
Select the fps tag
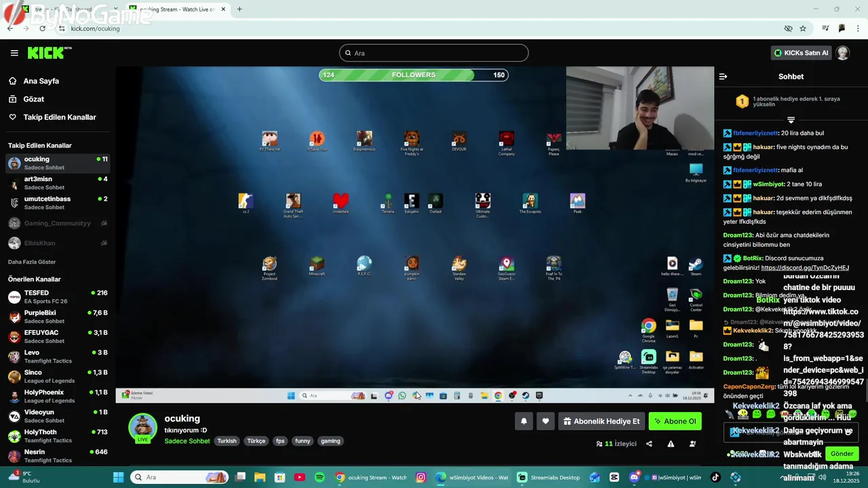[x=280, y=441]
